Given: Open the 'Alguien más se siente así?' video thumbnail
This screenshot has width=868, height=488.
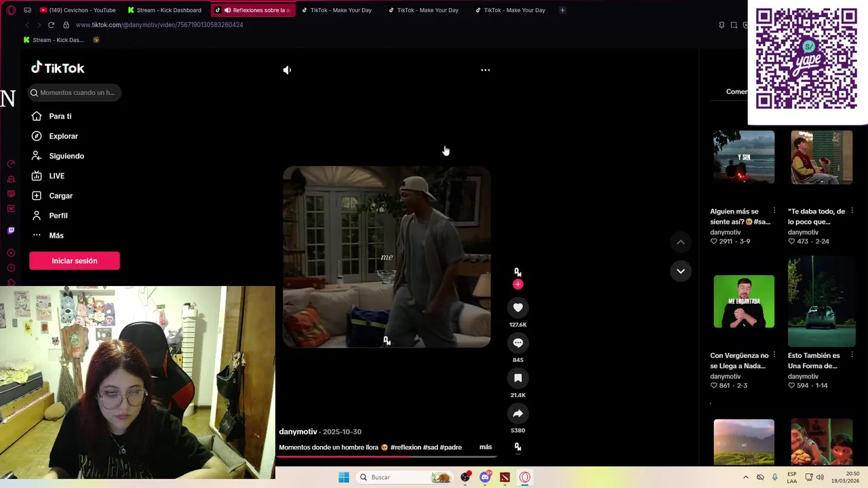Looking at the screenshot, I should click(x=744, y=157).
